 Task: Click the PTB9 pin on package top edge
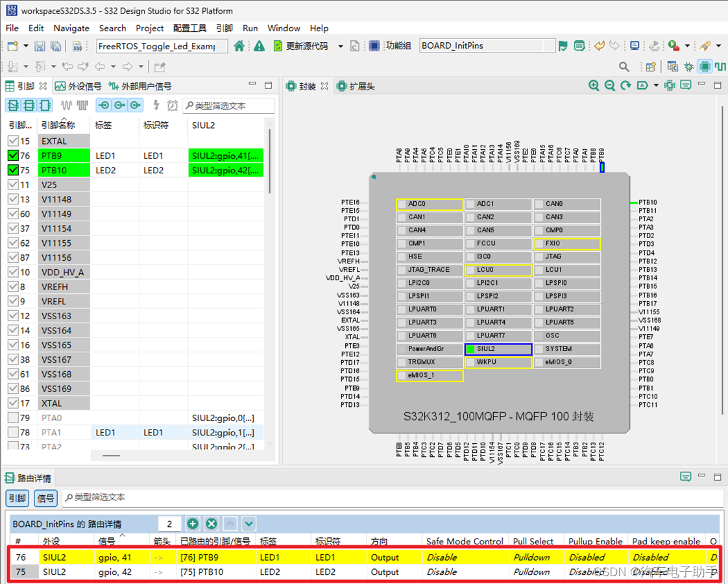[x=602, y=167]
